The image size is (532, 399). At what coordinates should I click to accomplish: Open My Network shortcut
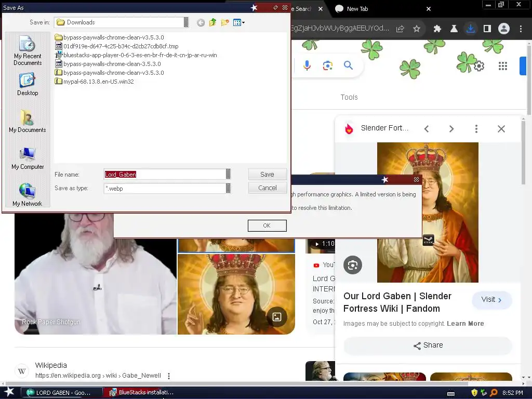pyautogui.click(x=28, y=195)
